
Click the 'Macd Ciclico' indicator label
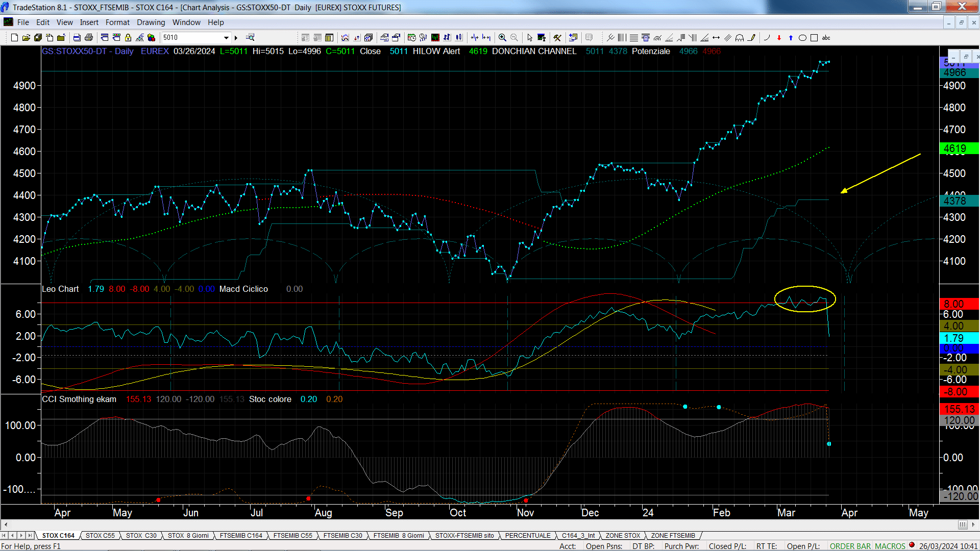tap(243, 289)
